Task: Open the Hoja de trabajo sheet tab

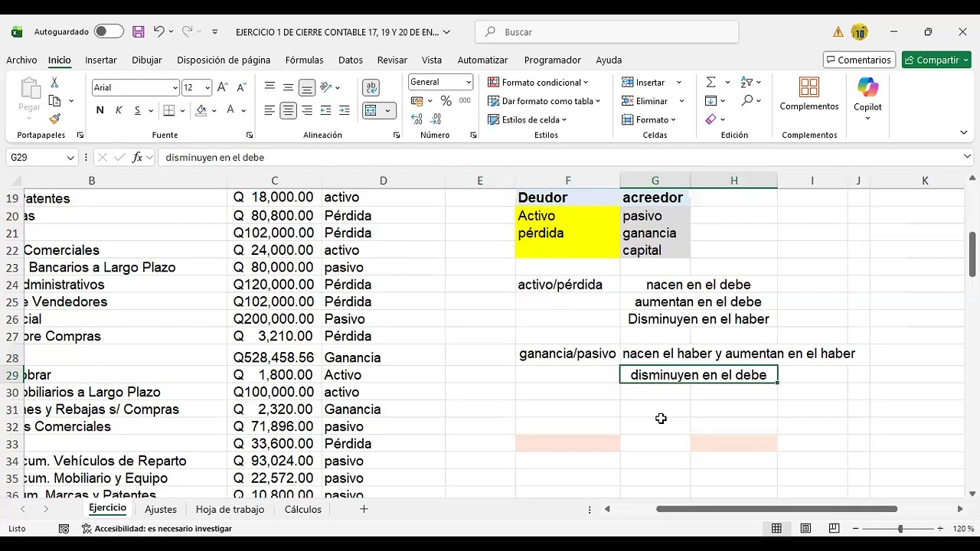Action: pyautogui.click(x=230, y=510)
